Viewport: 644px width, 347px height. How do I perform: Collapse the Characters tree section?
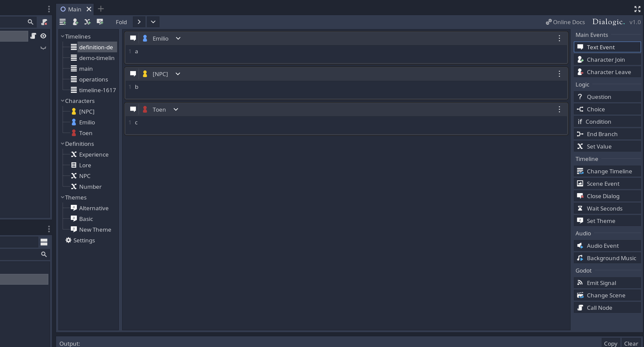point(62,101)
